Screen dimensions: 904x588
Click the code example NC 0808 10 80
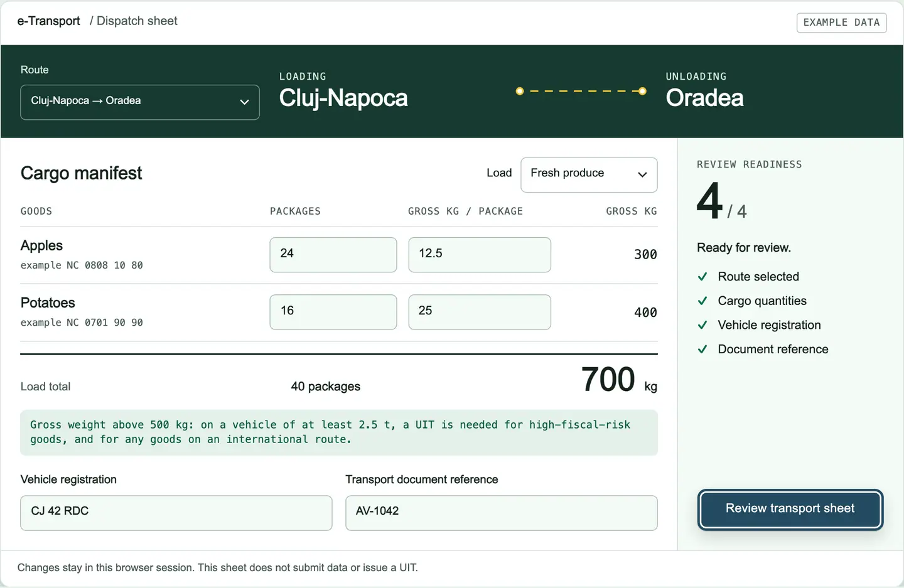click(82, 265)
